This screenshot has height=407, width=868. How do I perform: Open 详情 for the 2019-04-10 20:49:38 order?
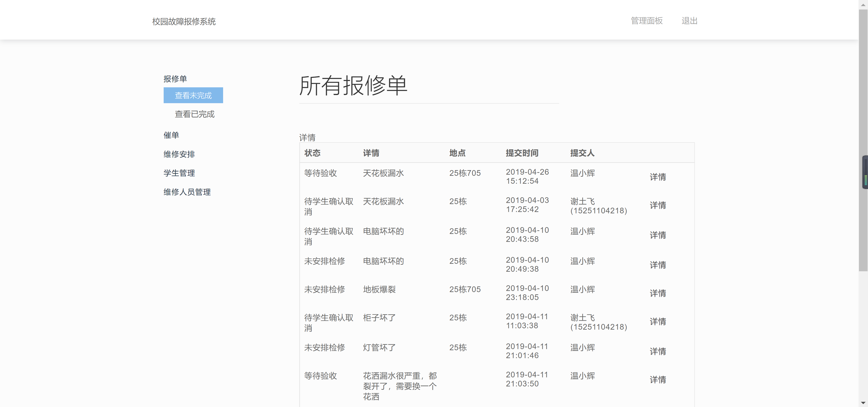click(657, 265)
